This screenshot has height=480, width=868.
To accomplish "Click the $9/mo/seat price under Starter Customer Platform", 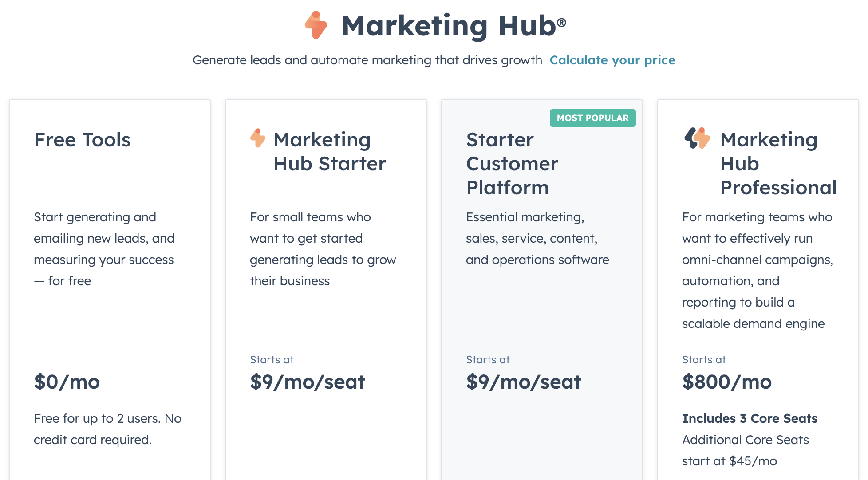I will pyautogui.click(x=524, y=382).
